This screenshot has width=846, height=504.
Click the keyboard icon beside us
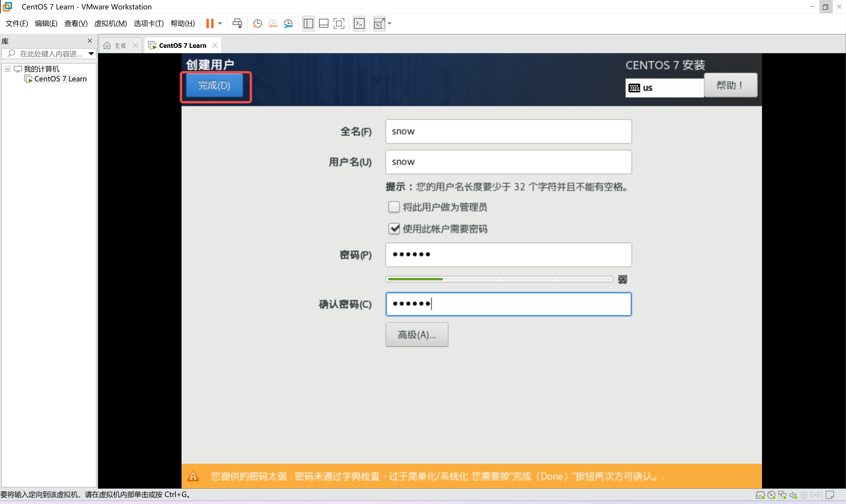[634, 88]
